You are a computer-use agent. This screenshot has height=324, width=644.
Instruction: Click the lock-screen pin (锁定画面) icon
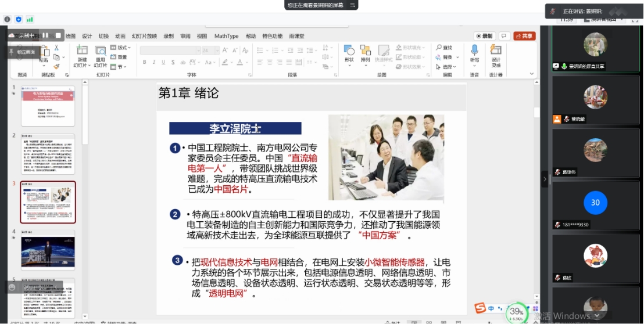point(11,52)
